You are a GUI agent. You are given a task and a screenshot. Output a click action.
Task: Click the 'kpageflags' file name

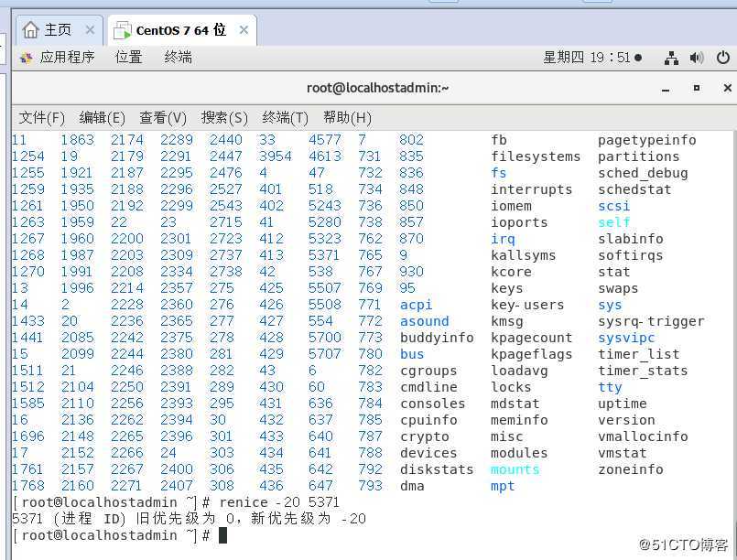(532, 354)
